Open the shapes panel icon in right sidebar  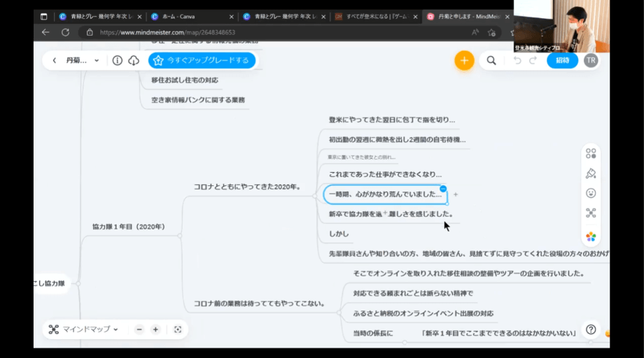pos(591,154)
